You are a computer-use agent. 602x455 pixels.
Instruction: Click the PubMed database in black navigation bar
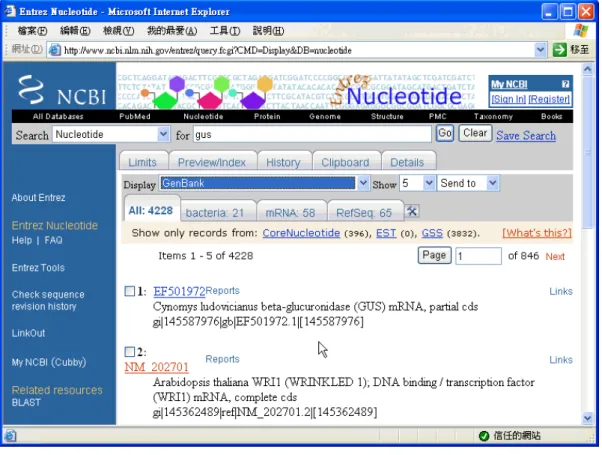[x=135, y=116]
